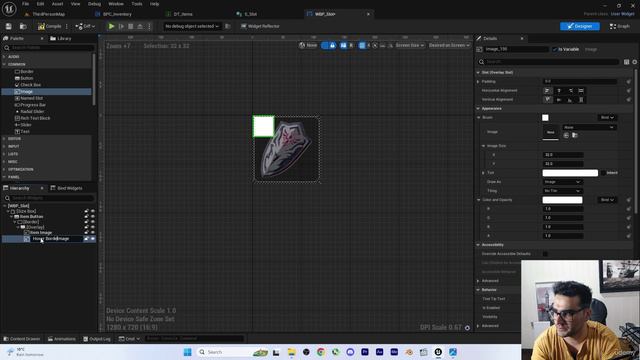Toggle lock icon for Overlay row
640x360 pixels.
point(87,227)
